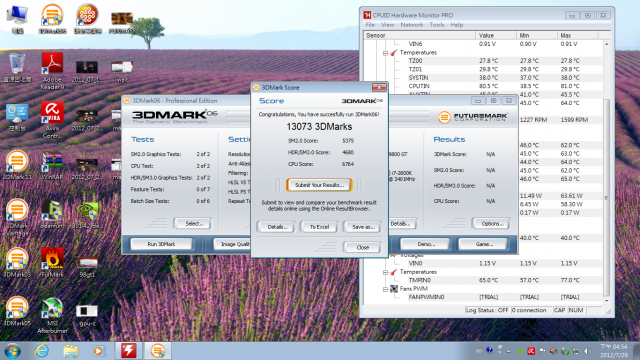Open Windows Explorer from the taskbar
640x360 pixels.
click(x=70, y=351)
